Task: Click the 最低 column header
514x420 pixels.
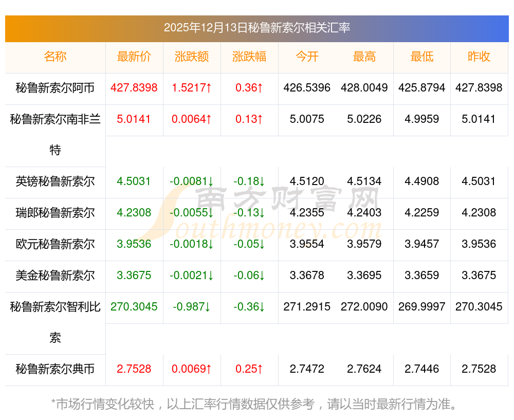Action: [x=422, y=57]
